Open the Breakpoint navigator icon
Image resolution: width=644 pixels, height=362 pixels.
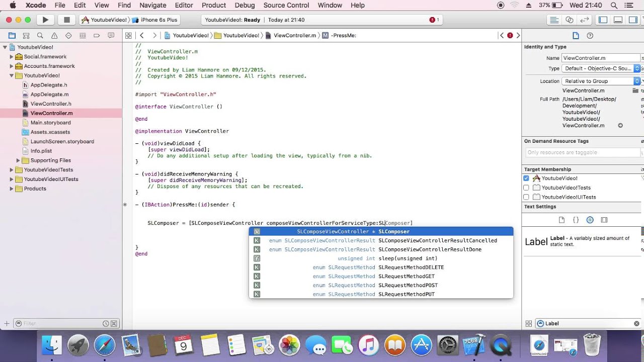tap(97, 36)
